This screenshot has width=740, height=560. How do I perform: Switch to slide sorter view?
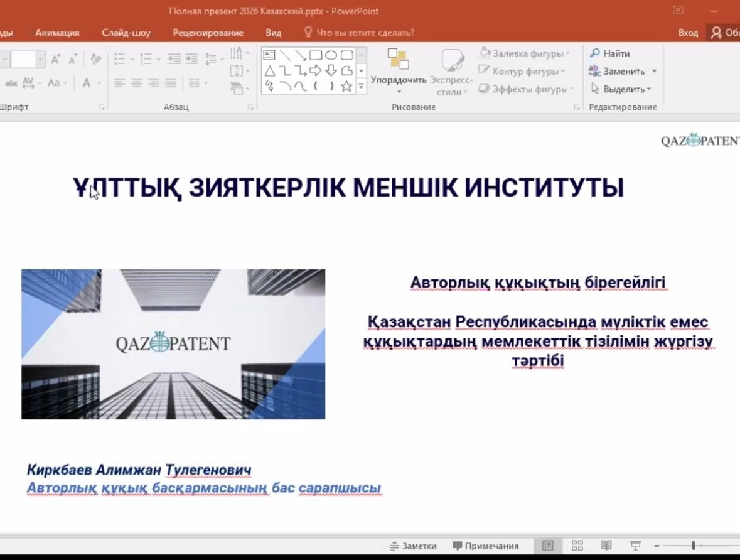[x=577, y=546]
